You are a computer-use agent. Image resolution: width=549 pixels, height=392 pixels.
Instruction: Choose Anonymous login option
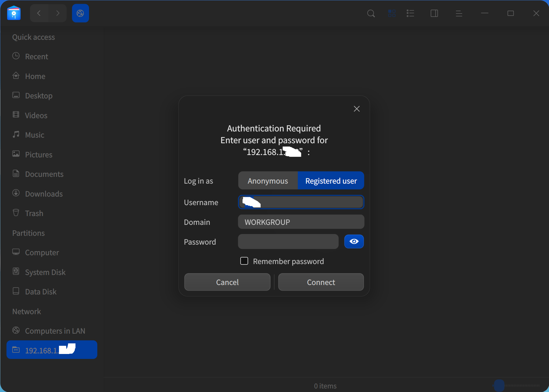[268, 181]
